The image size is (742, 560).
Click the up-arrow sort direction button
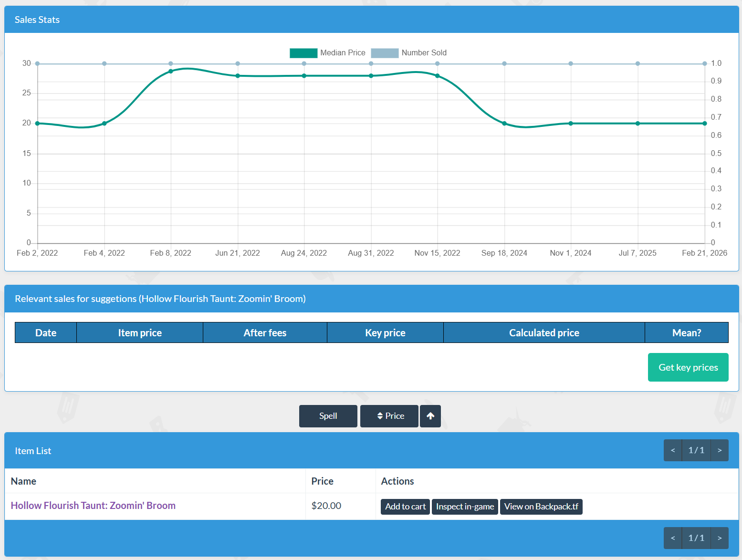[430, 416]
